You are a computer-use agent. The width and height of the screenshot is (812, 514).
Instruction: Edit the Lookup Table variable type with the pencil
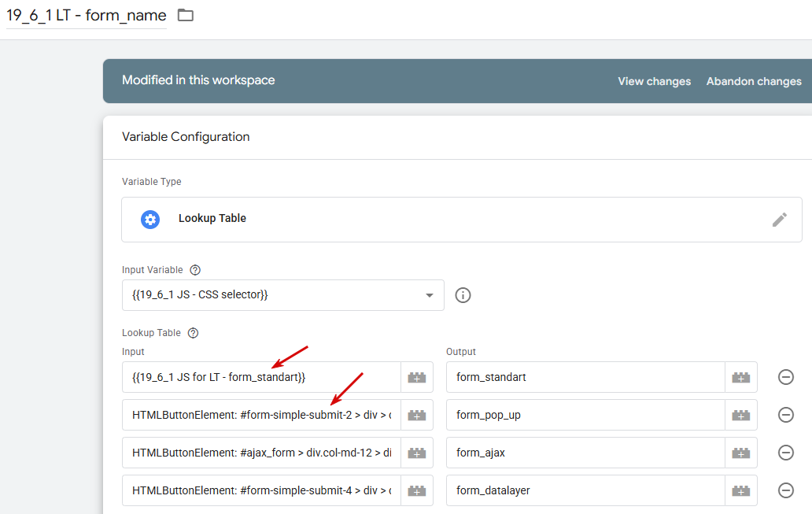point(780,220)
